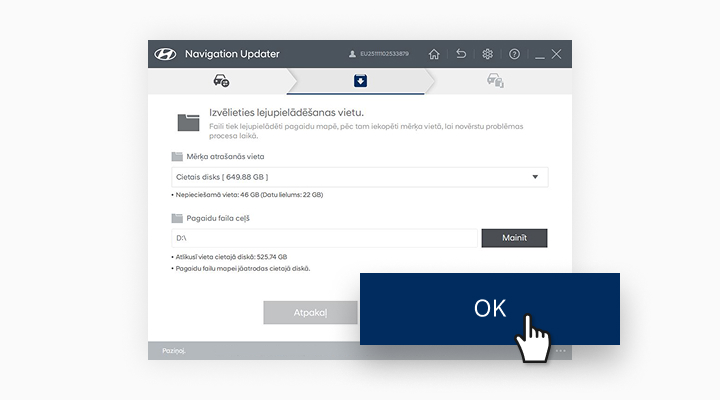Viewport: 720px width, 400px height.
Task: Click the dropdown arrow on the drive selector
Action: (535, 178)
